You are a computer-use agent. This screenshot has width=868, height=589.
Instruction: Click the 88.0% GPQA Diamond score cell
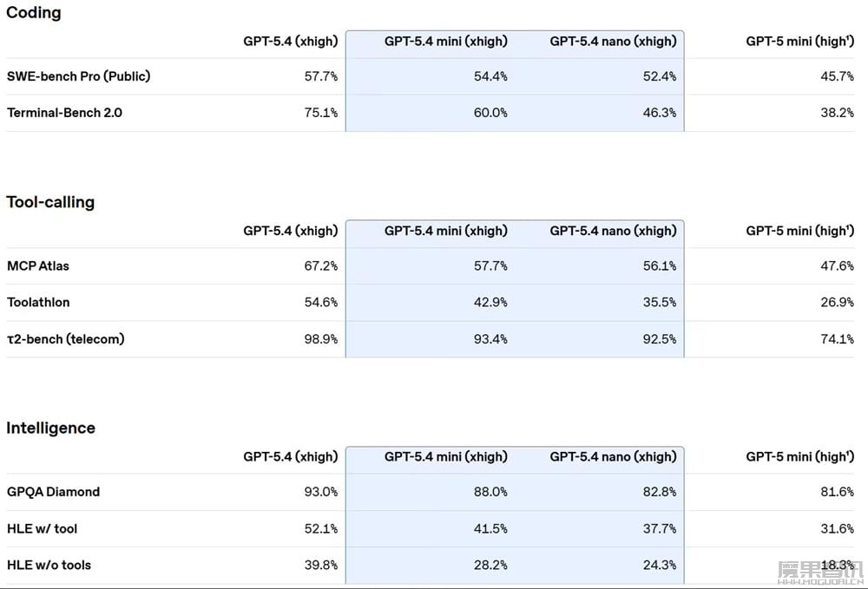pos(490,492)
